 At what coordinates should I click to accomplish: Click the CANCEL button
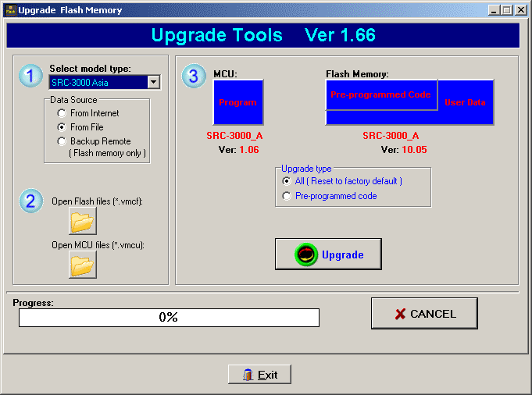pos(424,314)
